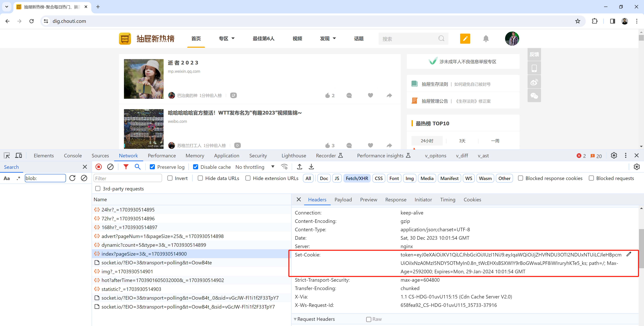Viewport: 644px width, 326px height.
Task: Import HAR file upload icon
Action: [299, 167]
